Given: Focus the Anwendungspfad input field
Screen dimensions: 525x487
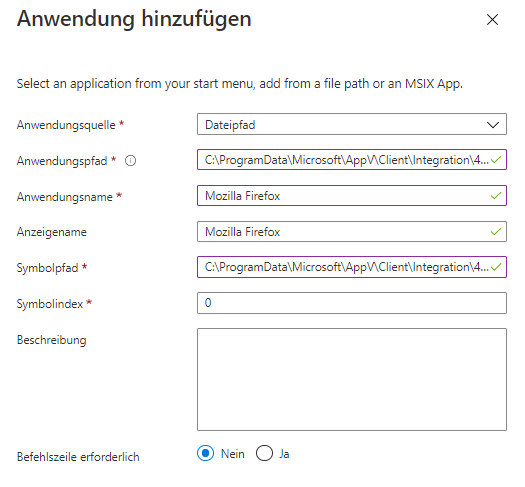Looking at the screenshot, I should tap(352, 160).
